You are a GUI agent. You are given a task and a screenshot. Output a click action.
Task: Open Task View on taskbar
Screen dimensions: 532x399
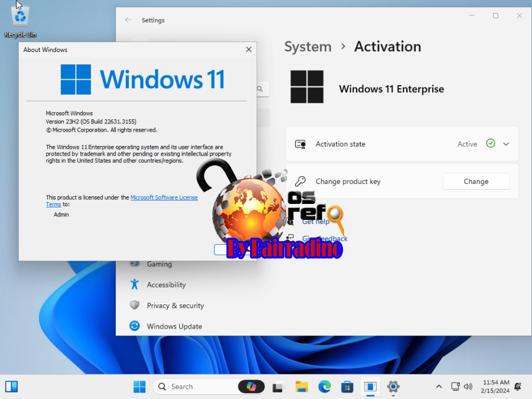coord(278,387)
